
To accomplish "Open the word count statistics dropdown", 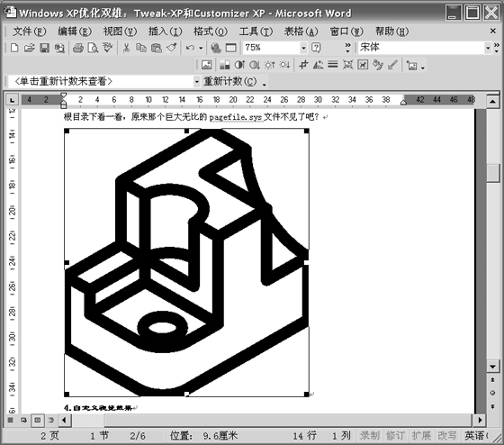I will (197, 81).
